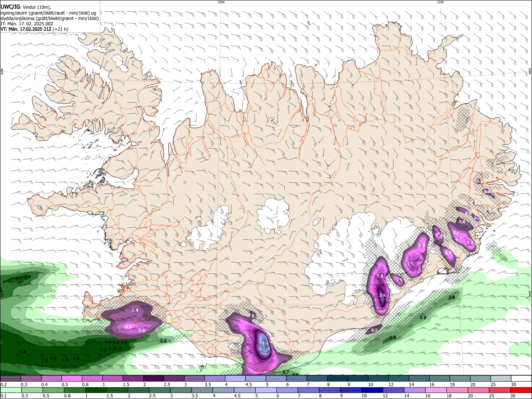Select upper-scale swatch between 3.5 and 4
The height and width of the screenshot is (399, 532).
click(215, 378)
